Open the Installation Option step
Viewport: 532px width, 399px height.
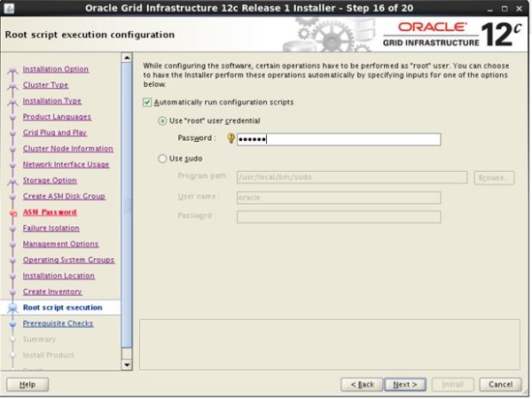[56, 69]
